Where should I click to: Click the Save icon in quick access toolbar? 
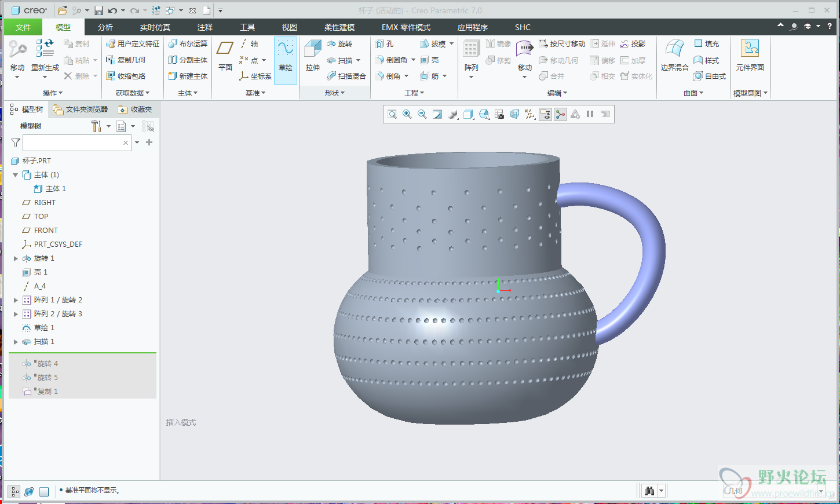coord(98,10)
